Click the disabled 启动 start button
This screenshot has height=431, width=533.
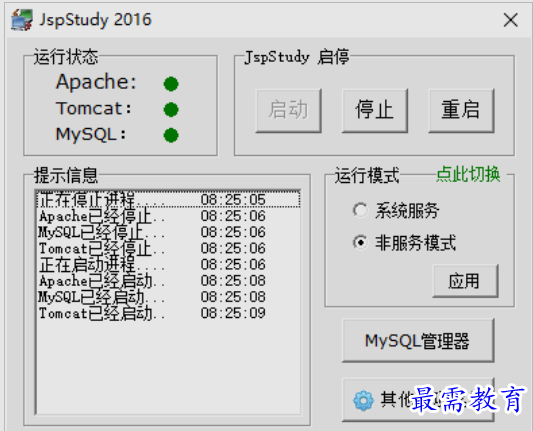(288, 110)
